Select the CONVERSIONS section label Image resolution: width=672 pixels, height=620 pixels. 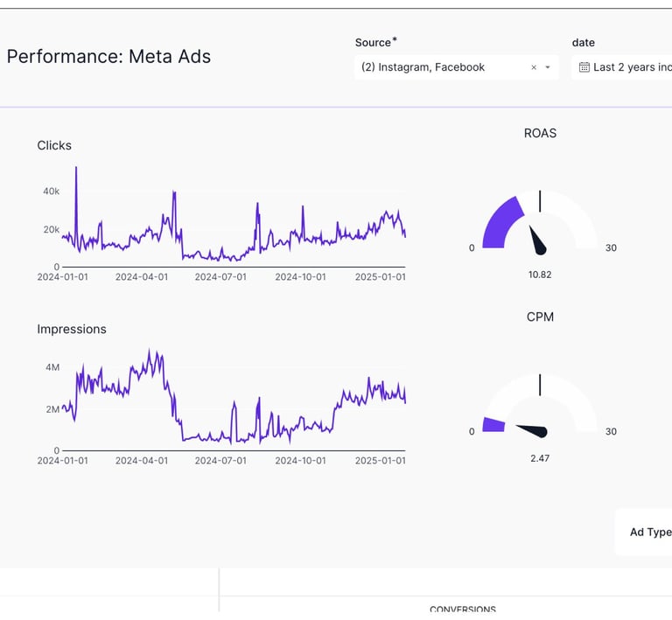tap(462, 610)
